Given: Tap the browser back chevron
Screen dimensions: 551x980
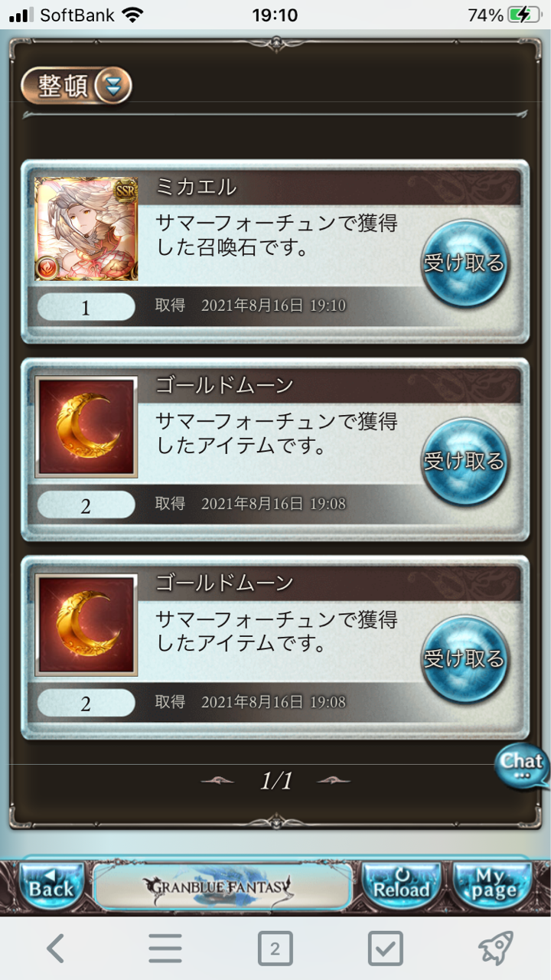Looking at the screenshot, I should tap(55, 949).
